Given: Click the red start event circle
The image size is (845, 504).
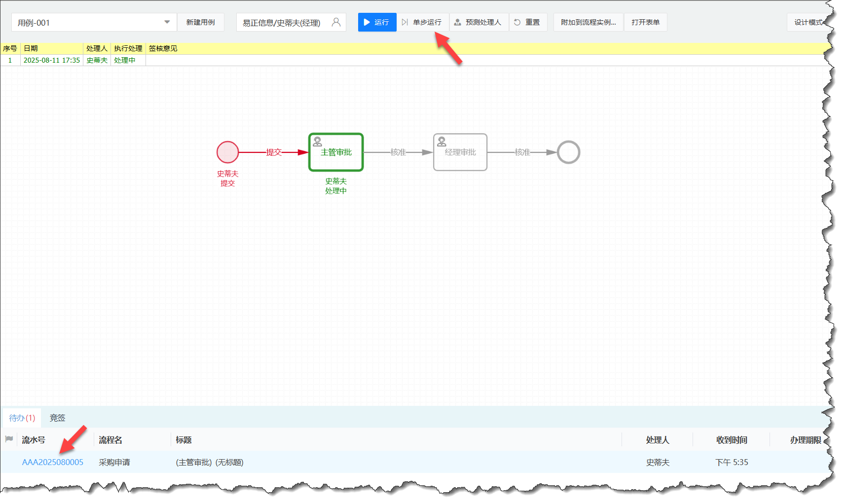Looking at the screenshot, I should (227, 152).
